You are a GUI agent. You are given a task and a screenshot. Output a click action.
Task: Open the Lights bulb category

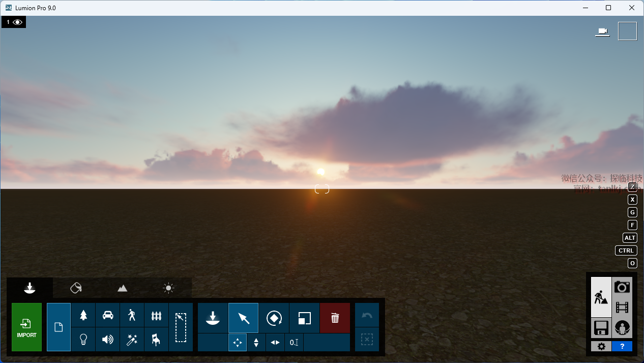[x=83, y=340]
